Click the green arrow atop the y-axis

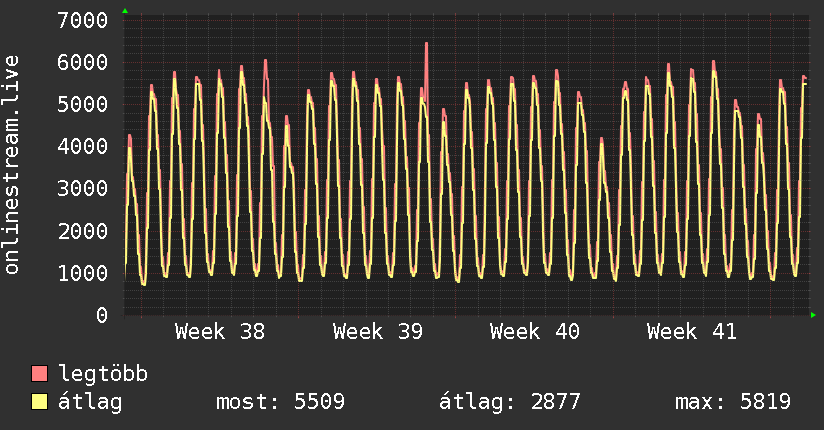[x=125, y=11]
